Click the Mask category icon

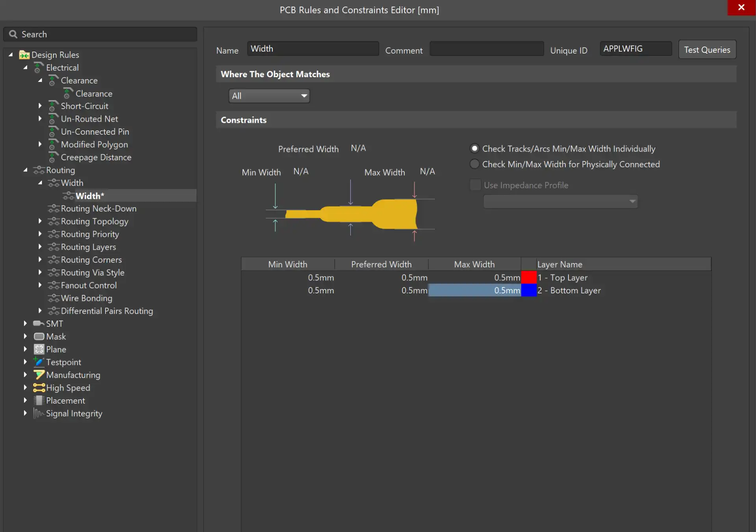[x=39, y=337]
